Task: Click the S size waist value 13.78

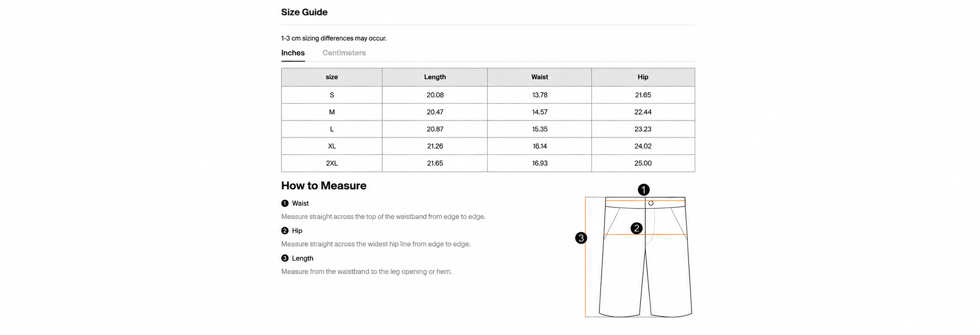Action: [540, 95]
